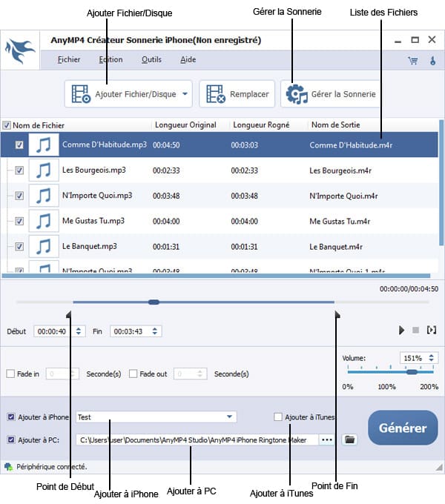Click the Ajouter Fichier/Disque button
445x504 pixels.
pos(128,94)
